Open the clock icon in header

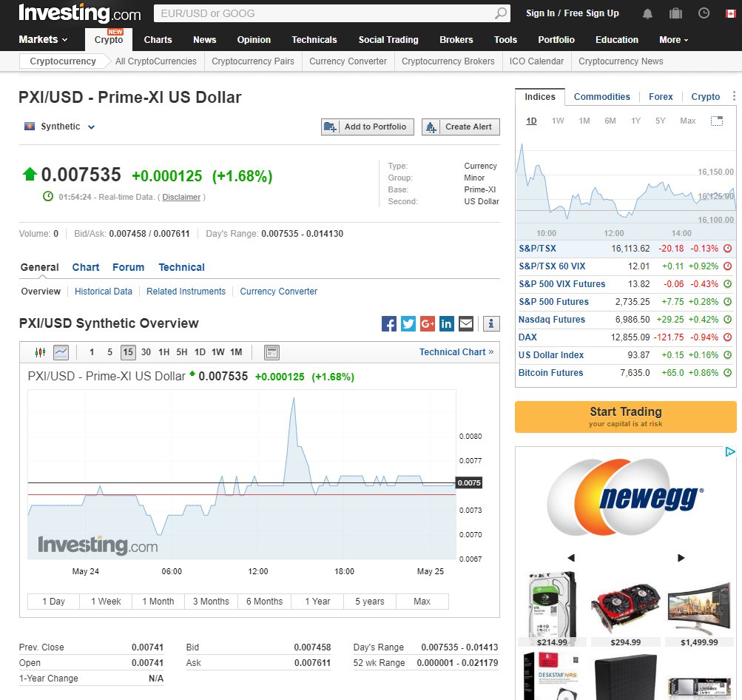click(x=704, y=13)
